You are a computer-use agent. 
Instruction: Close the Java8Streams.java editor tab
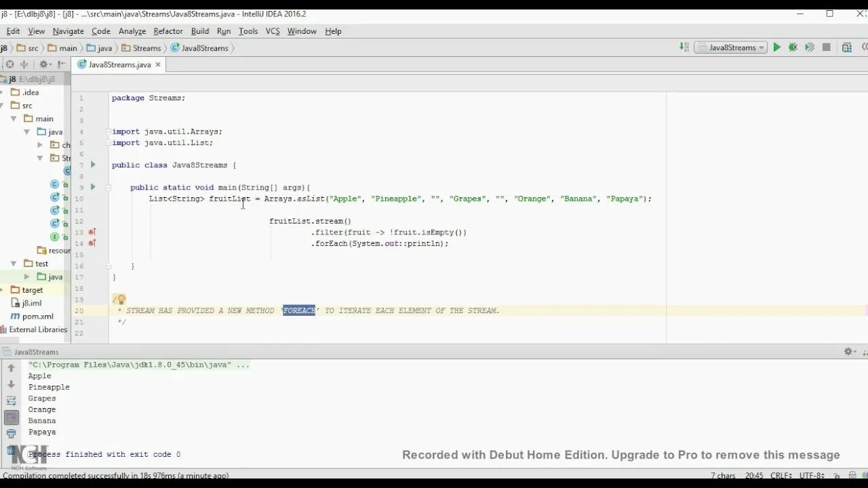[158, 64]
